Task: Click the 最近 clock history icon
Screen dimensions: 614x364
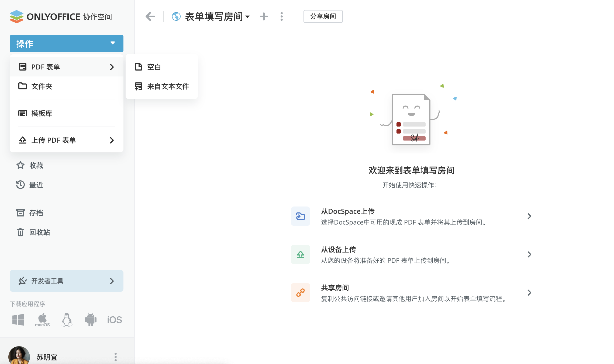Action: [x=20, y=185]
